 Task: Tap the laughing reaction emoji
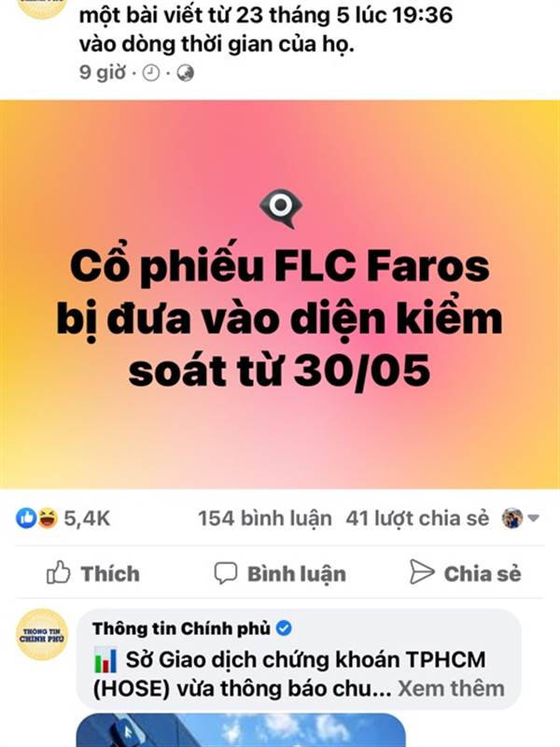(48, 518)
